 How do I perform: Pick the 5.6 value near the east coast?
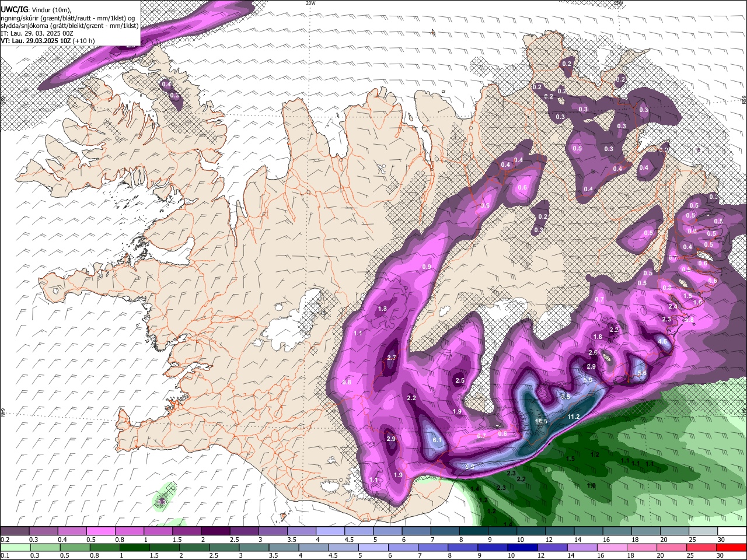tap(642, 373)
